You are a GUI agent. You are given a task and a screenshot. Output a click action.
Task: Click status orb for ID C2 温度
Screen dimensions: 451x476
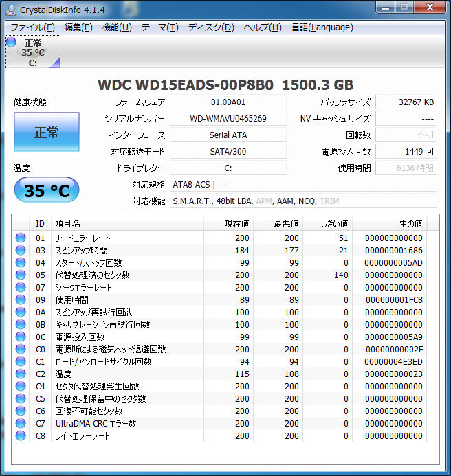pyautogui.click(x=21, y=374)
